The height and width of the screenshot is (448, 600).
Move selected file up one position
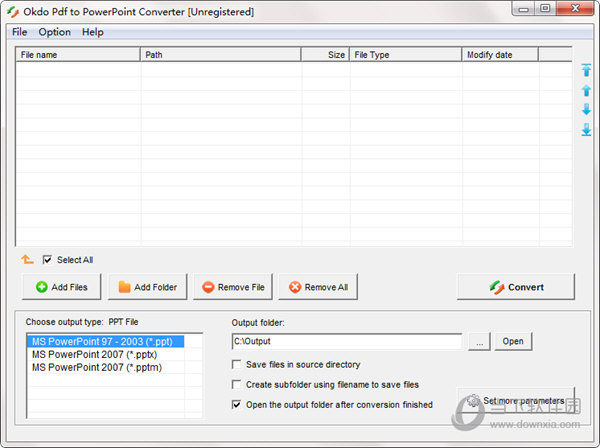(586, 90)
